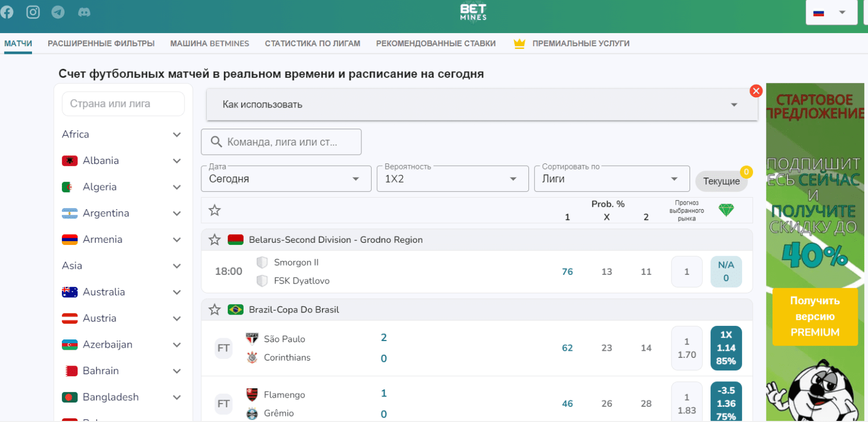Click the green diamond premium icon
The width and height of the screenshot is (868, 422).
pyautogui.click(x=726, y=210)
